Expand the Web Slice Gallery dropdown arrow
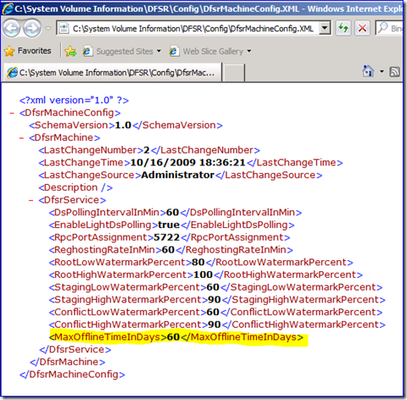This screenshot has height=400, width=407. [249, 51]
